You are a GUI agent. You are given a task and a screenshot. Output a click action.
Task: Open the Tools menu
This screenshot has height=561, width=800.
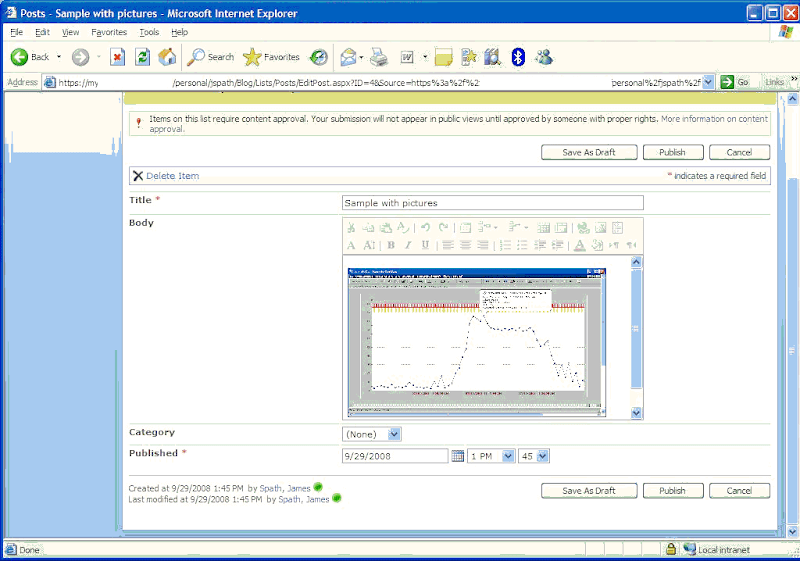coord(149,32)
